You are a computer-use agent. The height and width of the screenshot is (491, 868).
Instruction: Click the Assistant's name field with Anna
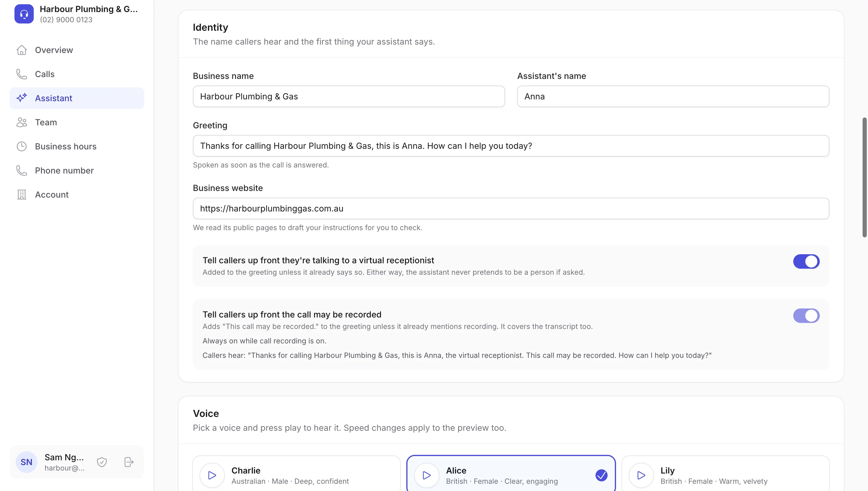[x=673, y=96]
